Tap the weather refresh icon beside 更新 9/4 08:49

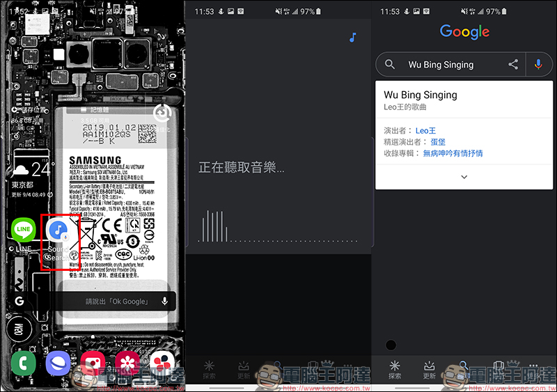coord(50,195)
